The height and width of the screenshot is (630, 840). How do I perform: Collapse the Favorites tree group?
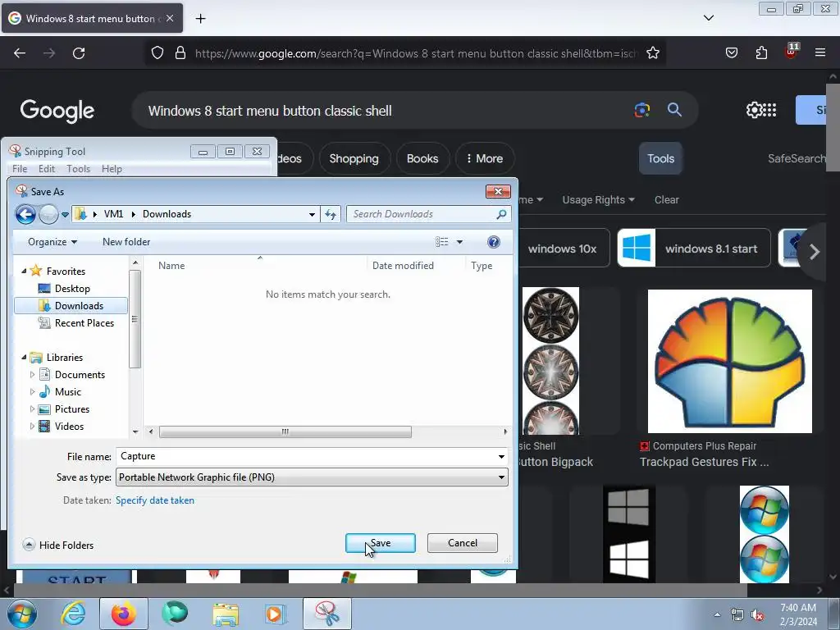[x=24, y=271]
